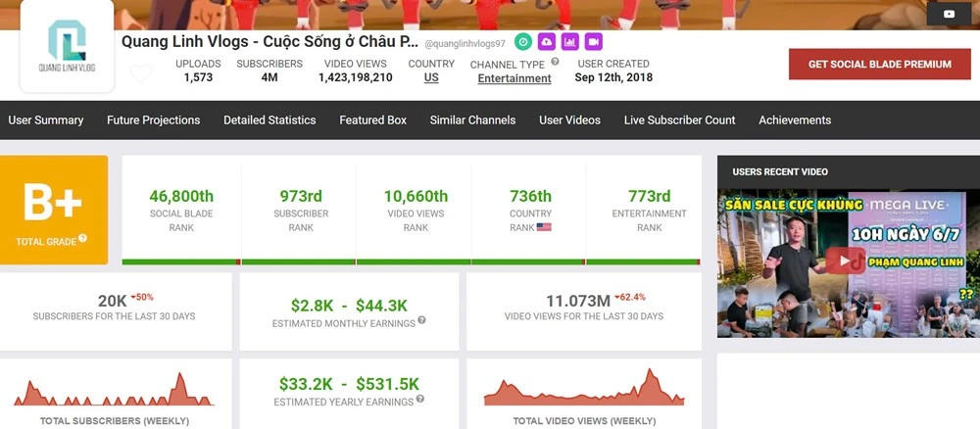
Task: Click the channel title Quang Linh Vlogs
Action: (270, 42)
